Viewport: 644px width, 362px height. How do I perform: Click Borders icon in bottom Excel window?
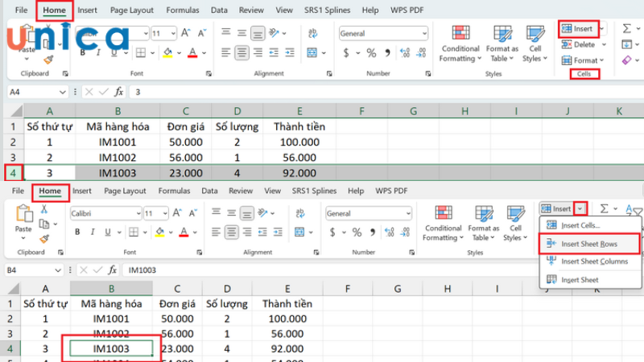(x=134, y=232)
